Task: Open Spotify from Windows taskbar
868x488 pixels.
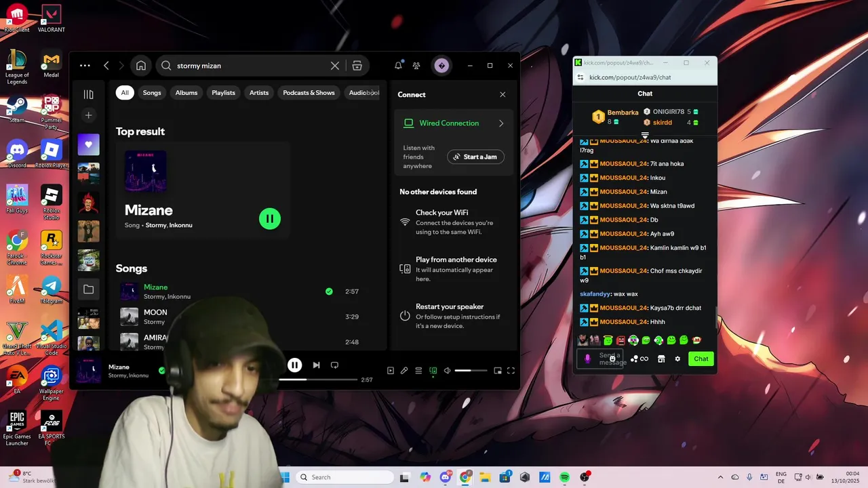Action: [x=564, y=477]
